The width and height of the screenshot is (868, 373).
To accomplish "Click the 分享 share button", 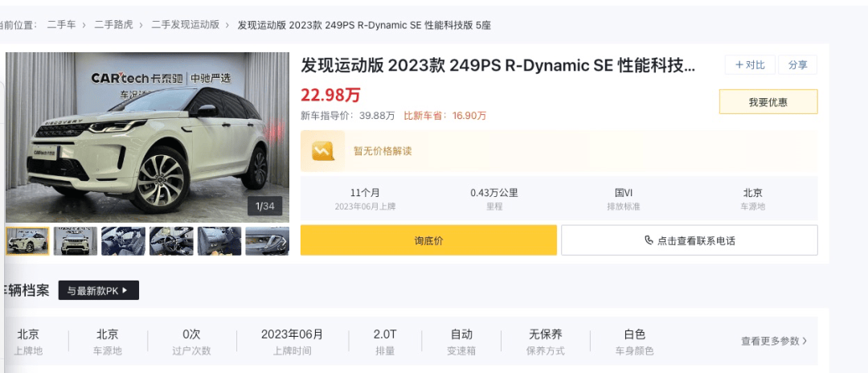I will pos(797,65).
